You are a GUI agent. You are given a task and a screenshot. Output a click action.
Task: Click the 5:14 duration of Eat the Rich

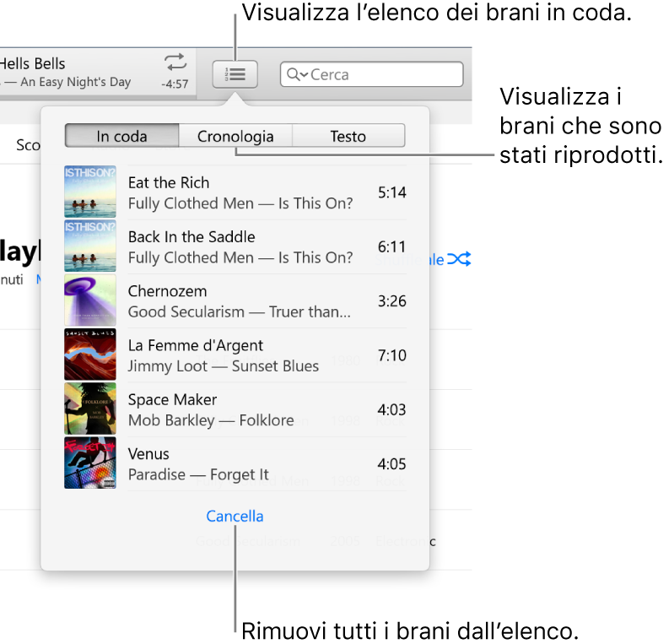(392, 192)
